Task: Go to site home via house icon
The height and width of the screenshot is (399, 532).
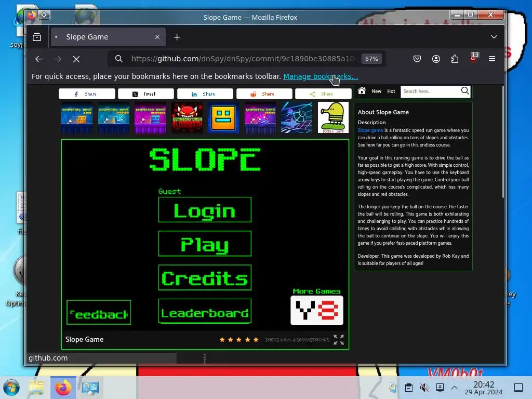Action: click(362, 90)
